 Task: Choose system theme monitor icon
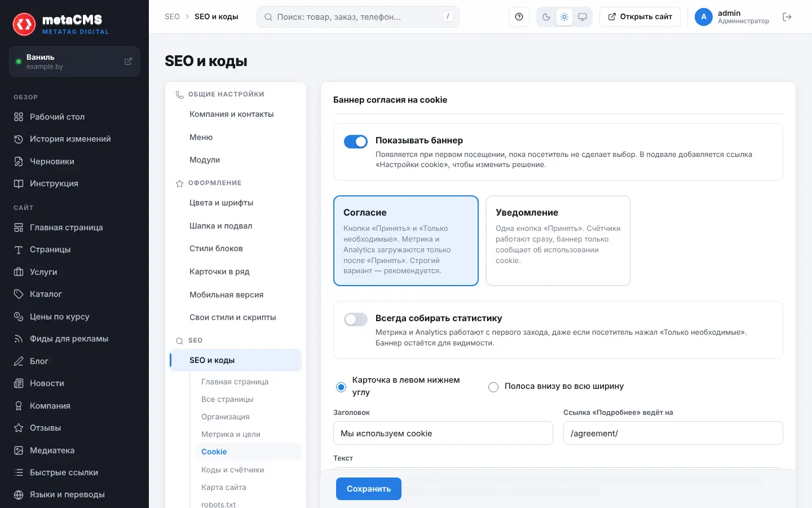point(582,17)
